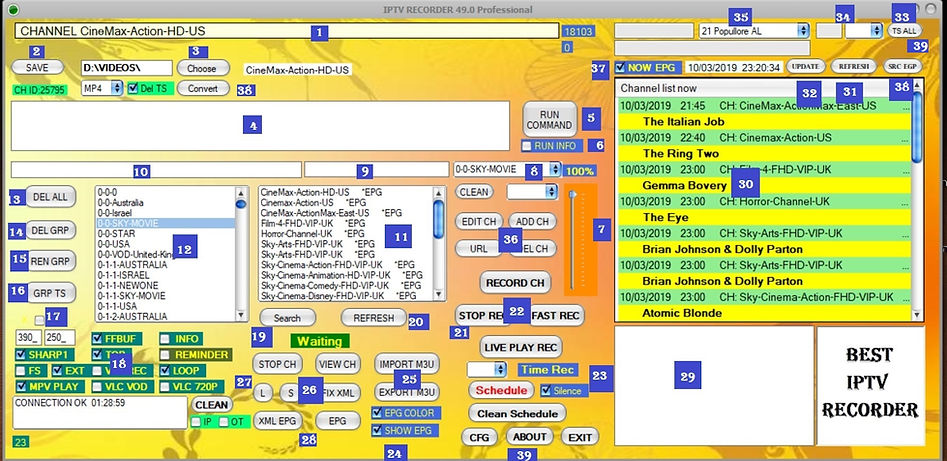Toggle the Silence checkbox
Viewport: 947px width, 461px height.
546,391
